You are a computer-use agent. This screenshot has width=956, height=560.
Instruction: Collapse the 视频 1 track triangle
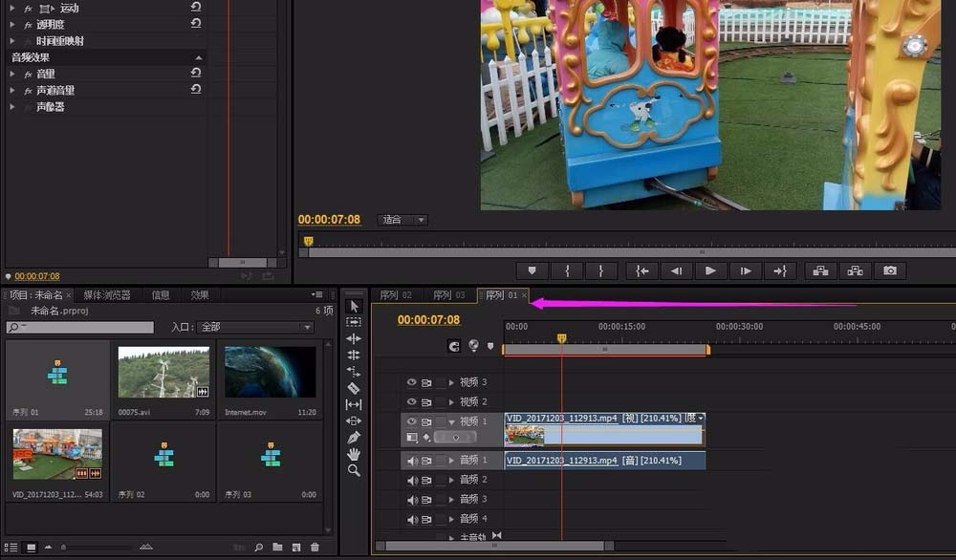(451, 421)
